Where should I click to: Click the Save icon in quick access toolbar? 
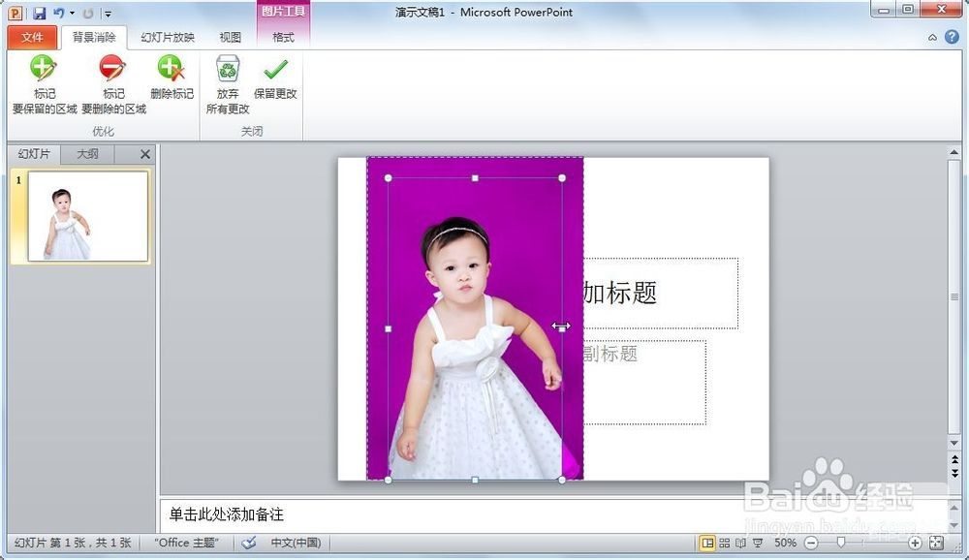(39, 14)
